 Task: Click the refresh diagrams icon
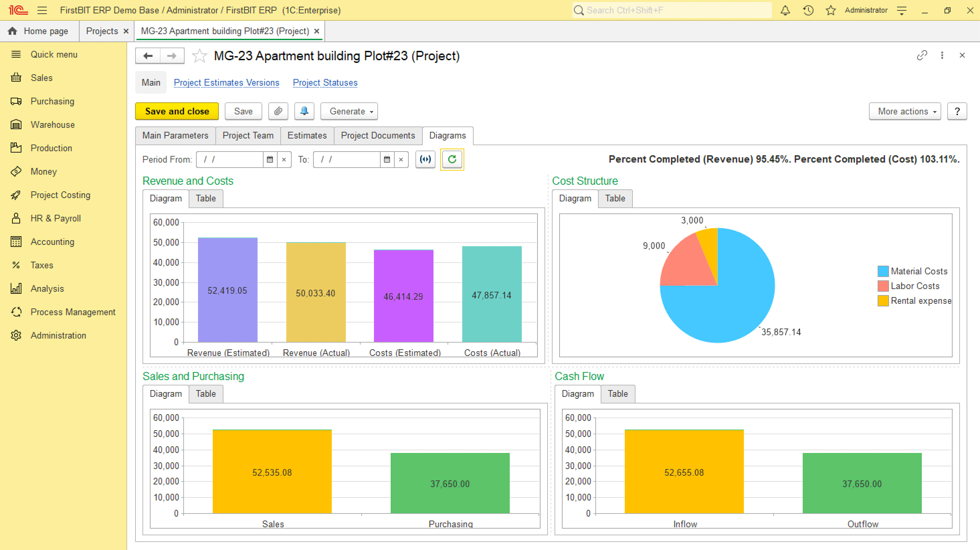click(452, 159)
